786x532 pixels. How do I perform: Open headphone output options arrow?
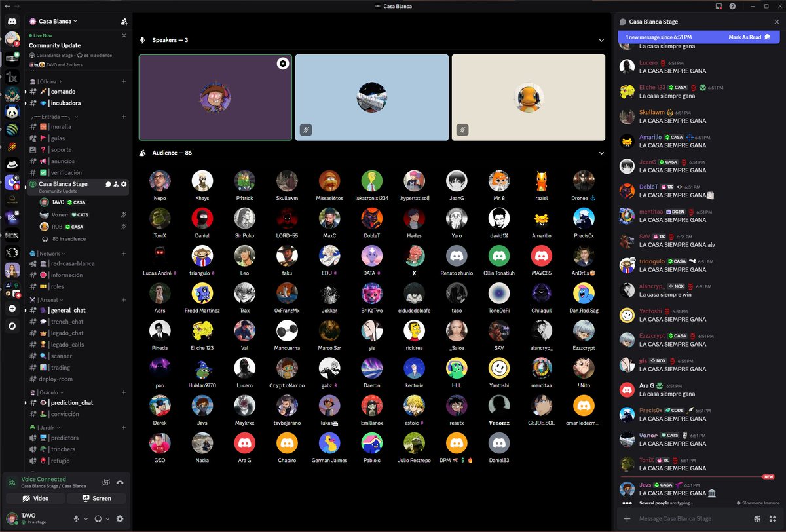click(107, 518)
